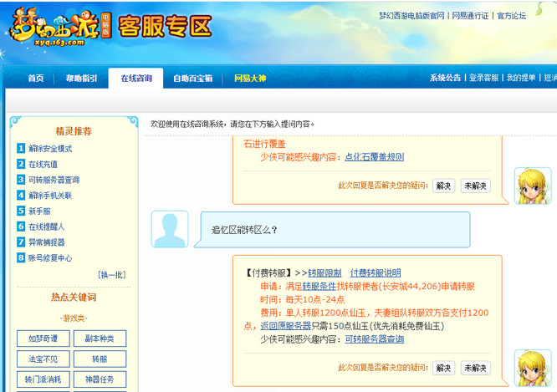This screenshot has width=557, height=392.
Task: Click number 2 icon beside 在线充值
Action: (21, 164)
